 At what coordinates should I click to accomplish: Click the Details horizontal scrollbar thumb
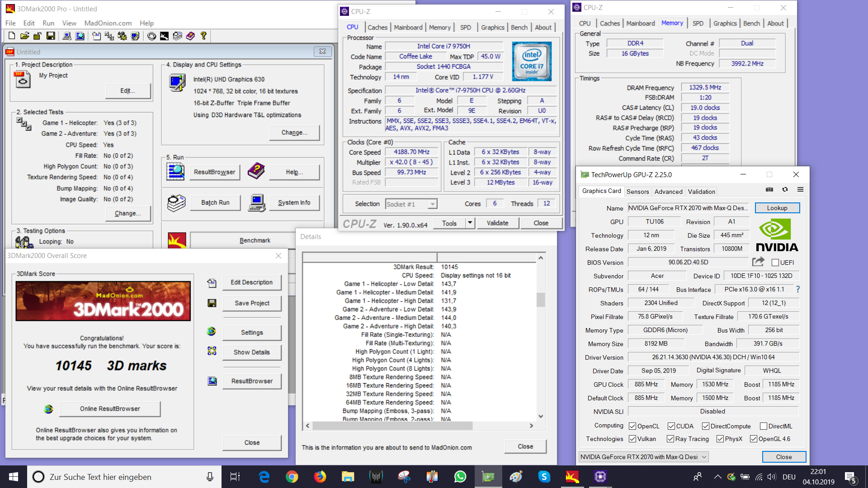pos(392,426)
